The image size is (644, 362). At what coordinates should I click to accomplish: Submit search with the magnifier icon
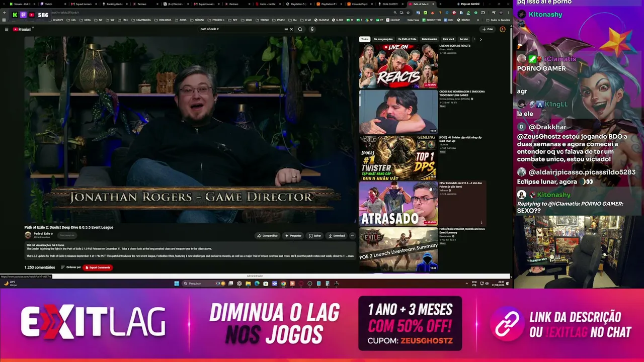[300, 29]
